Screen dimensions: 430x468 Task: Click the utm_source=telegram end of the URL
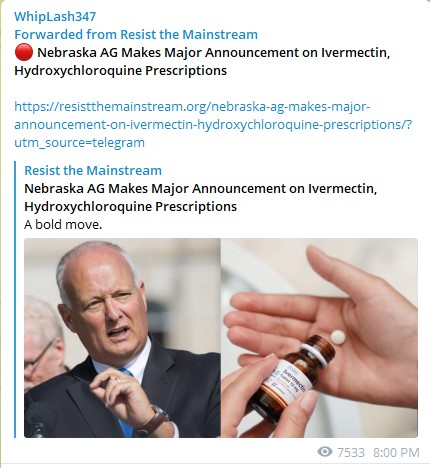pyautogui.click(x=79, y=142)
